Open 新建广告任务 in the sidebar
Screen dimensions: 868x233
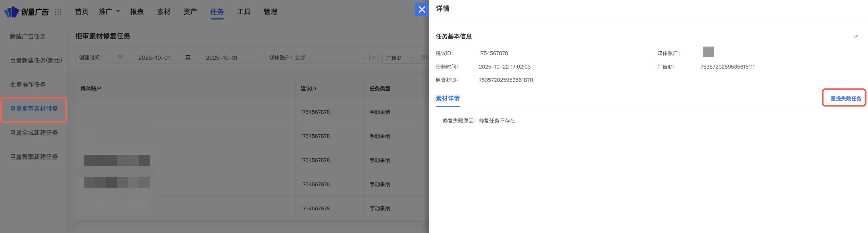[x=28, y=36]
